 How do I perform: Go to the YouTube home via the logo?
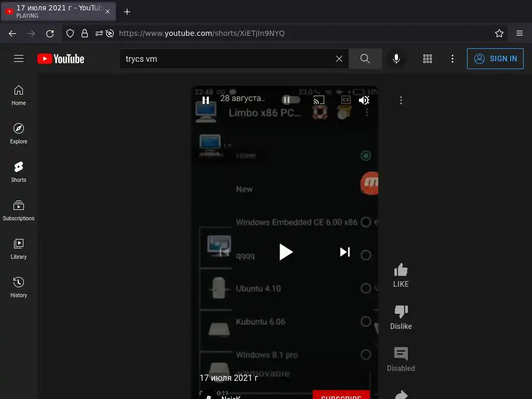pyautogui.click(x=61, y=59)
